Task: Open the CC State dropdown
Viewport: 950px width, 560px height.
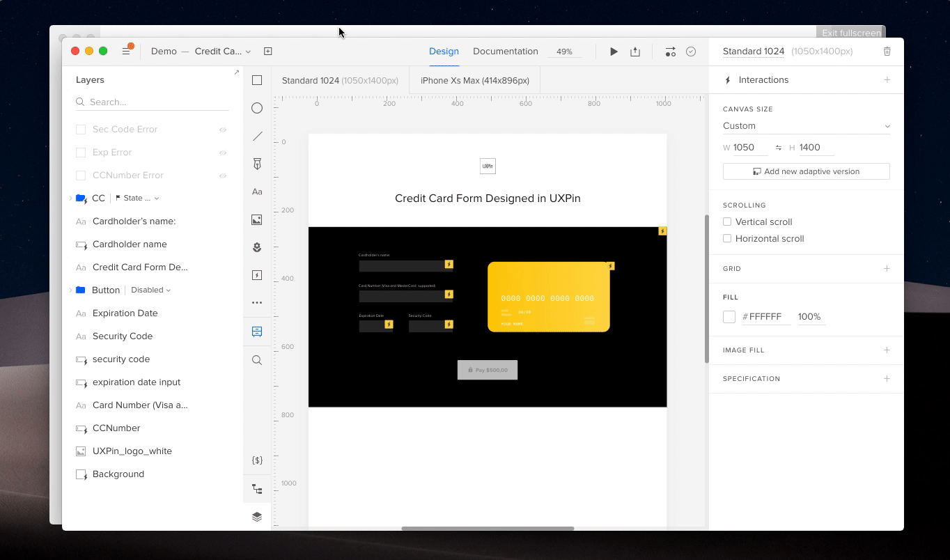Action: coord(137,198)
